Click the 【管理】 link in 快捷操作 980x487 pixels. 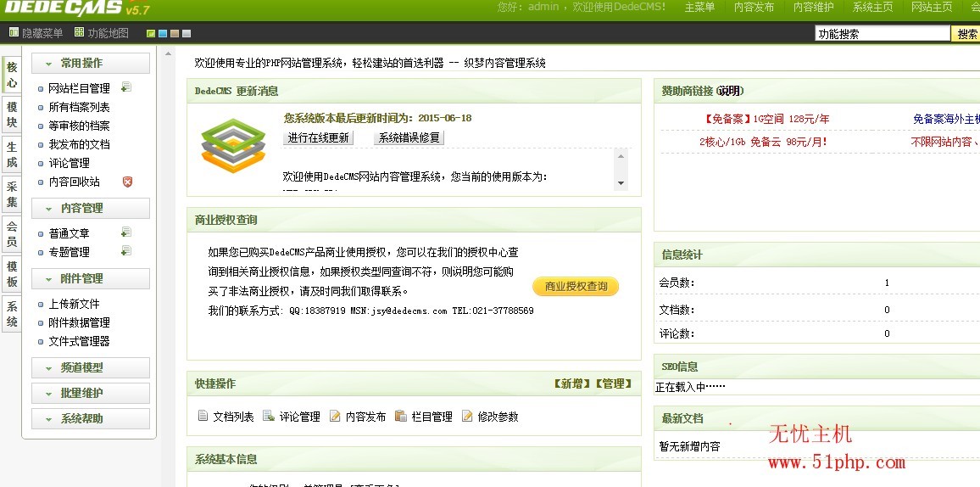point(613,383)
